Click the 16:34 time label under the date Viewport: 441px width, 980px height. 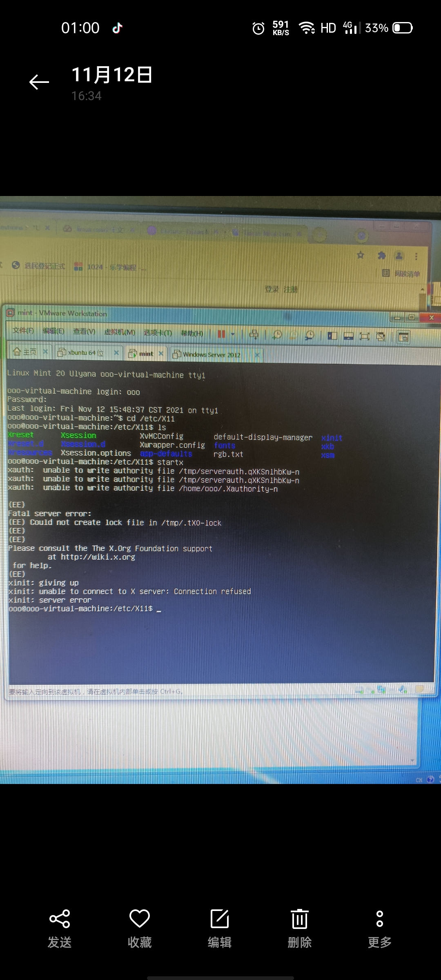86,96
